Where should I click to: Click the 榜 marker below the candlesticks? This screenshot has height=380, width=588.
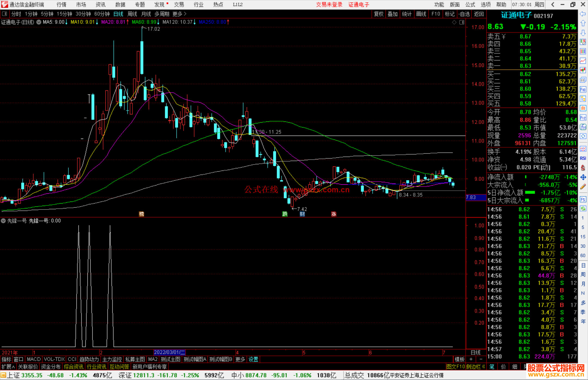pos(142,214)
